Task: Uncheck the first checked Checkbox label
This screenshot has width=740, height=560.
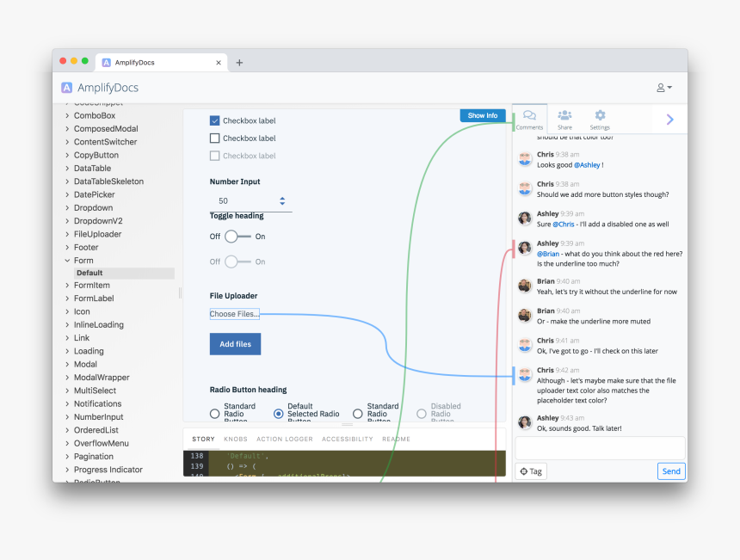Action: coord(215,120)
